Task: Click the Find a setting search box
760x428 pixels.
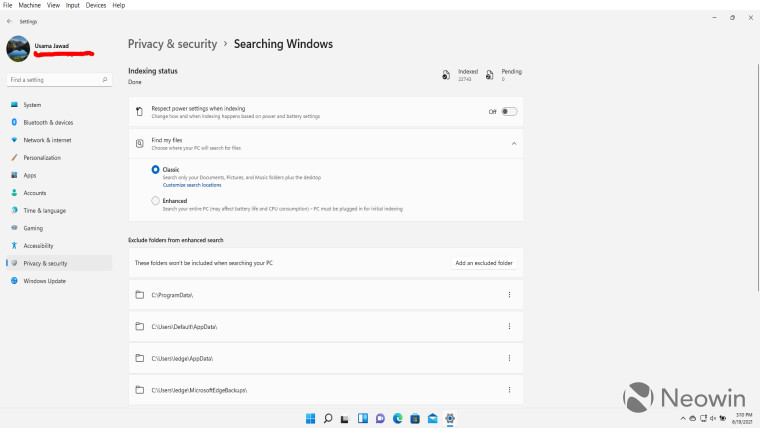Action: click(59, 79)
